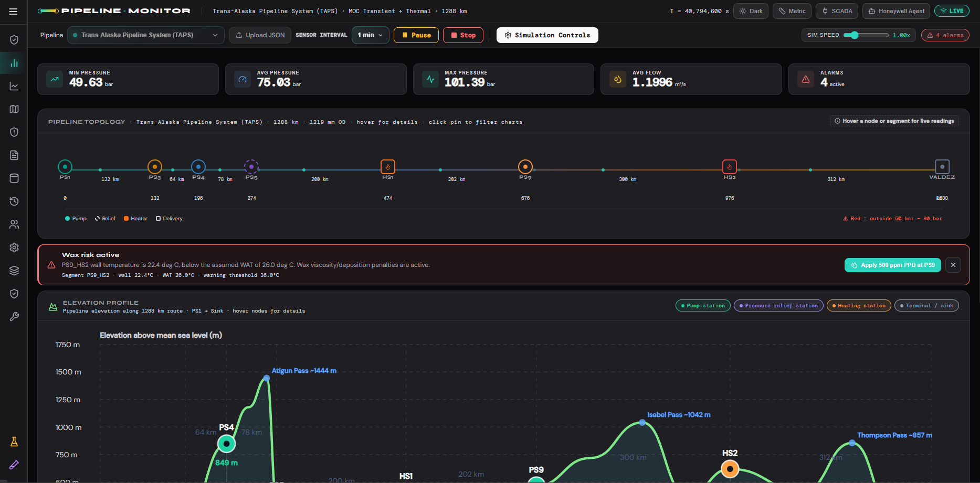Image resolution: width=980 pixels, height=483 pixels.
Task: Toggle SCADA mode button
Action: click(x=837, y=11)
